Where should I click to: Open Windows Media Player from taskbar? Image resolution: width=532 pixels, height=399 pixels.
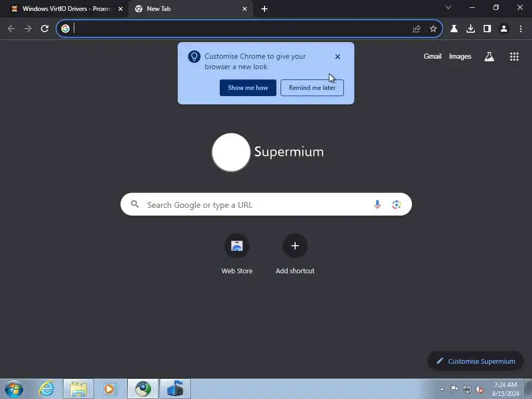click(110, 389)
